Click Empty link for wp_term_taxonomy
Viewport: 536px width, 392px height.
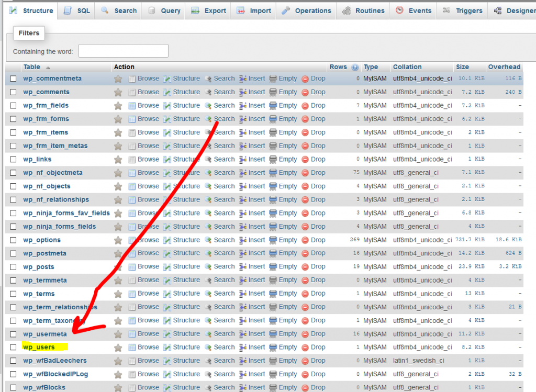288,320
